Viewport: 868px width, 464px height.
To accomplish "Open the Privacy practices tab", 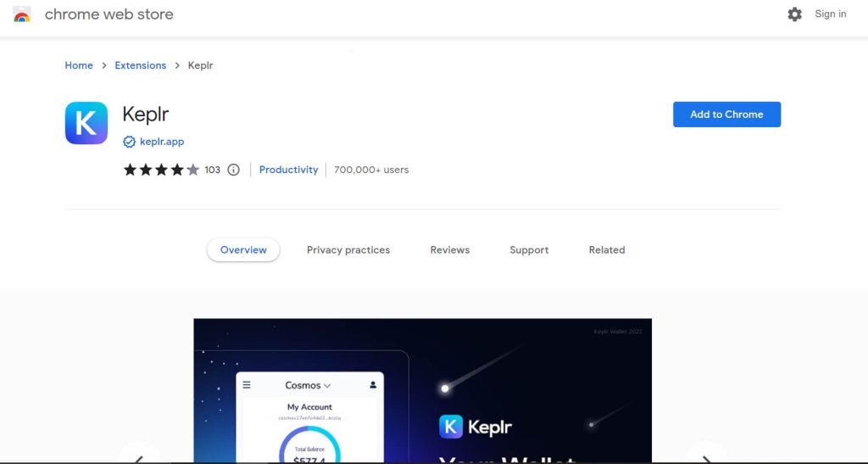I will [348, 249].
